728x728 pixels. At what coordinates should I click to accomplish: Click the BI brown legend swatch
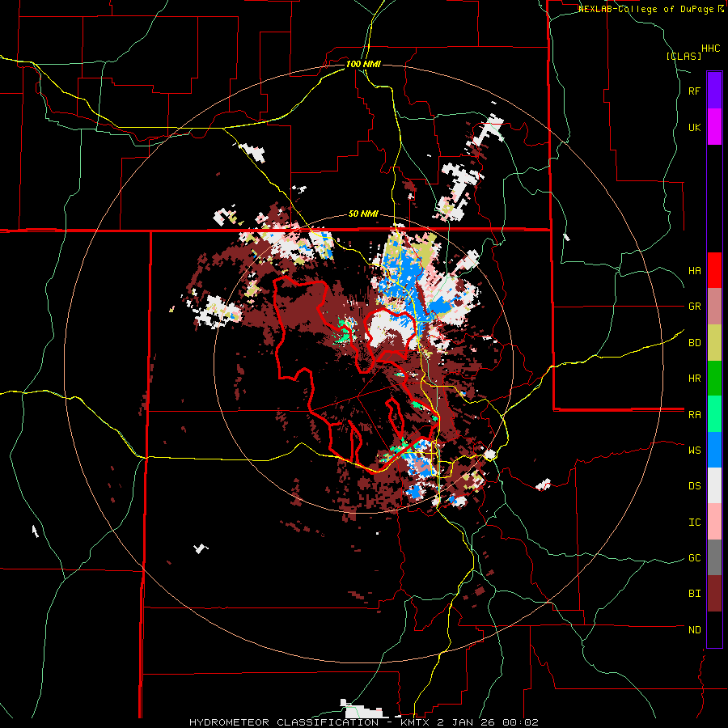tap(714, 594)
